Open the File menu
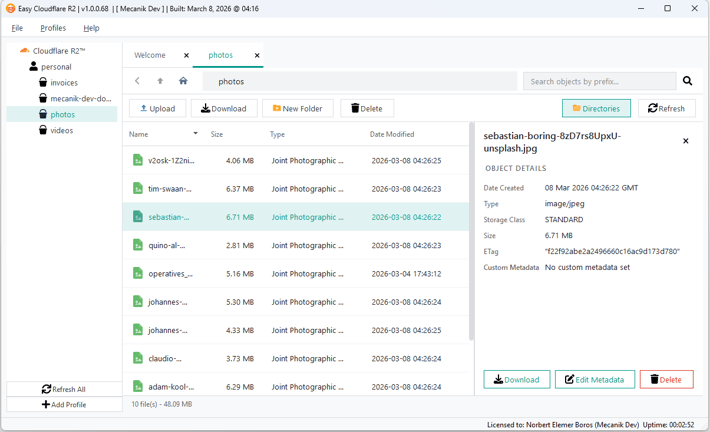 (x=17, y=28)
